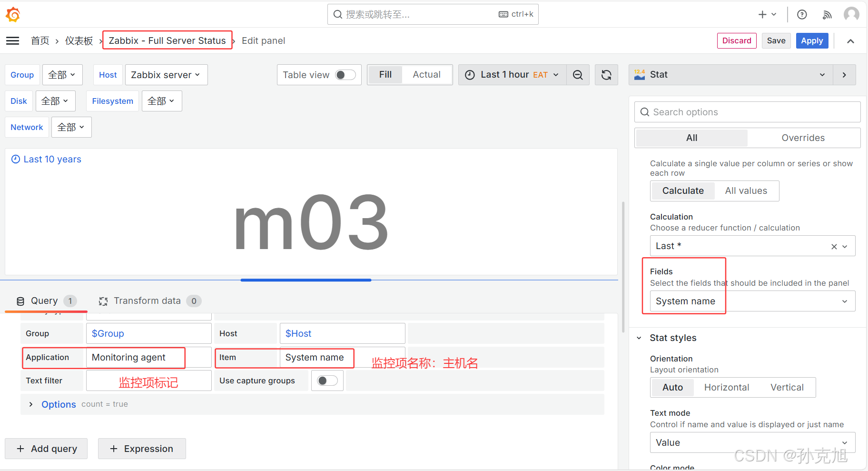Open the Group variable dropdown

(62, 75)
